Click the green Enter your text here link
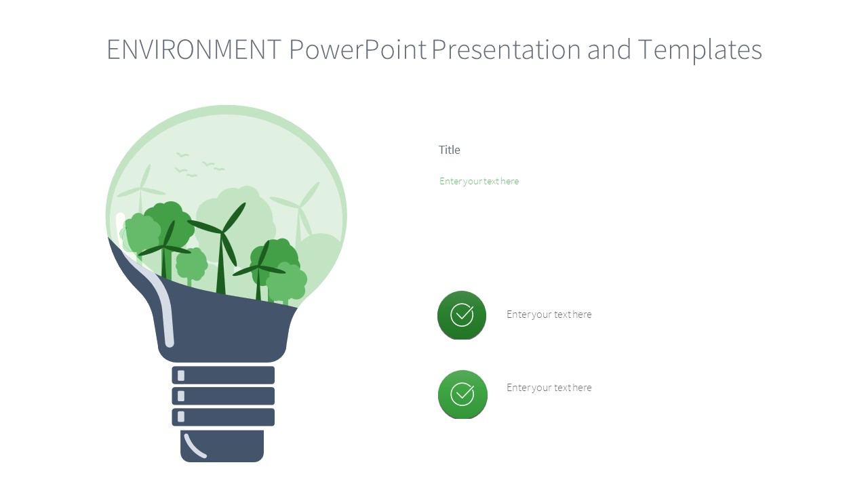 click(479, 181)
